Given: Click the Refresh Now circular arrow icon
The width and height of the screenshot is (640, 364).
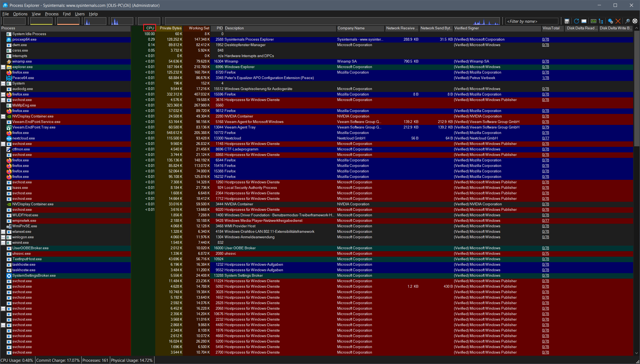Looking at the screenshot, I should point(576,21).
